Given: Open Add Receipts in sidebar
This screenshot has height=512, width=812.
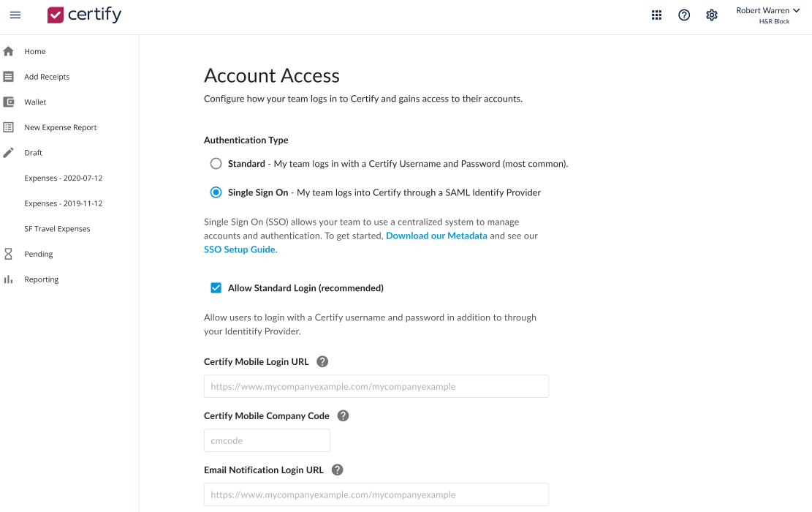Looking at the screenshot, I should (x=47, y=77).
